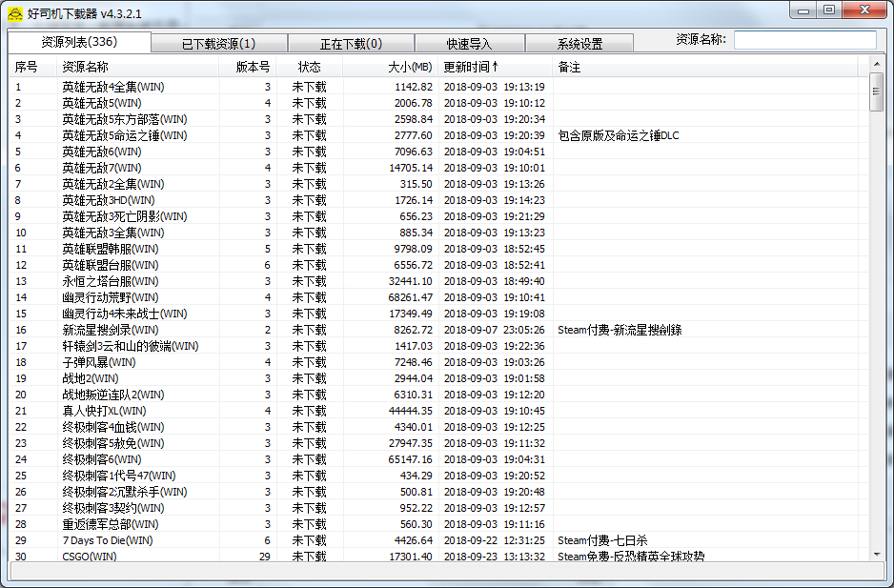Screen dimensions: 894x588
Task: Select row 英雄无敌3HD(WIN)
Action: click(438, 200)
